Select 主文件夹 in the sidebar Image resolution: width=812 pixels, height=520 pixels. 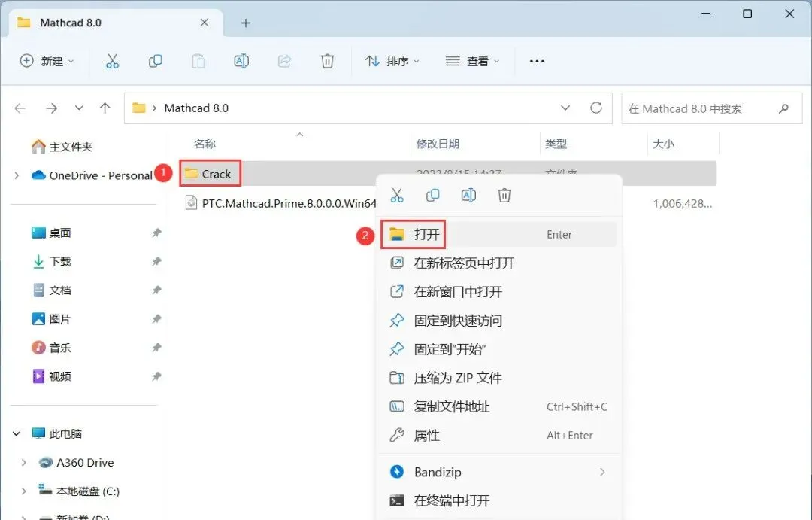coord(62,147)
